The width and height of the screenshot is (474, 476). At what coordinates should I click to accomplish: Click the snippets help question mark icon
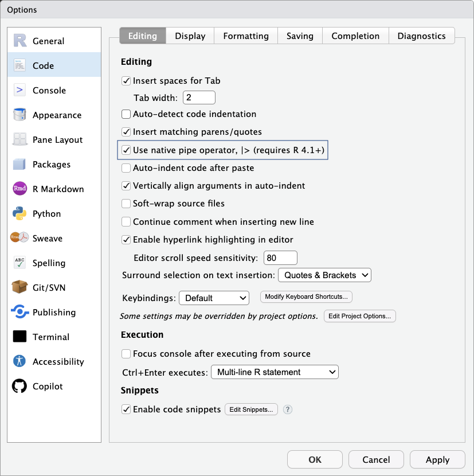pos(288,409)
